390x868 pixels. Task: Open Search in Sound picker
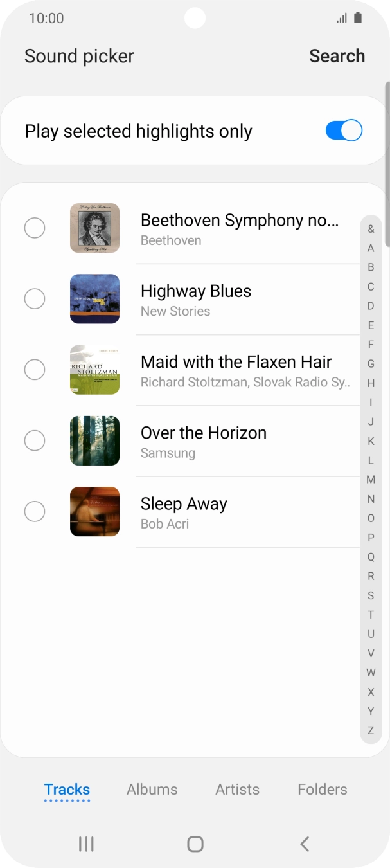click(337, 56)
